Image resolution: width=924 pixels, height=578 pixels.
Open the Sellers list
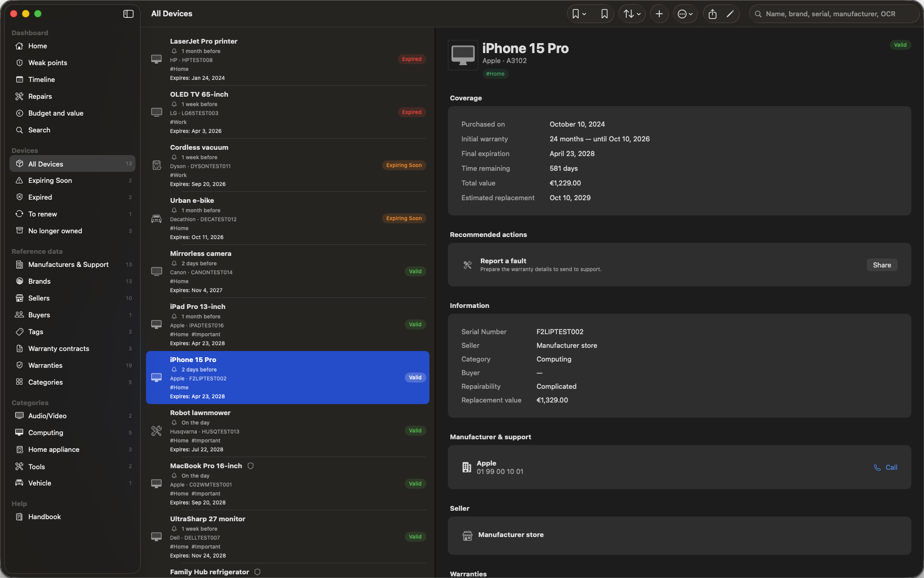click(x=72, y=298)
